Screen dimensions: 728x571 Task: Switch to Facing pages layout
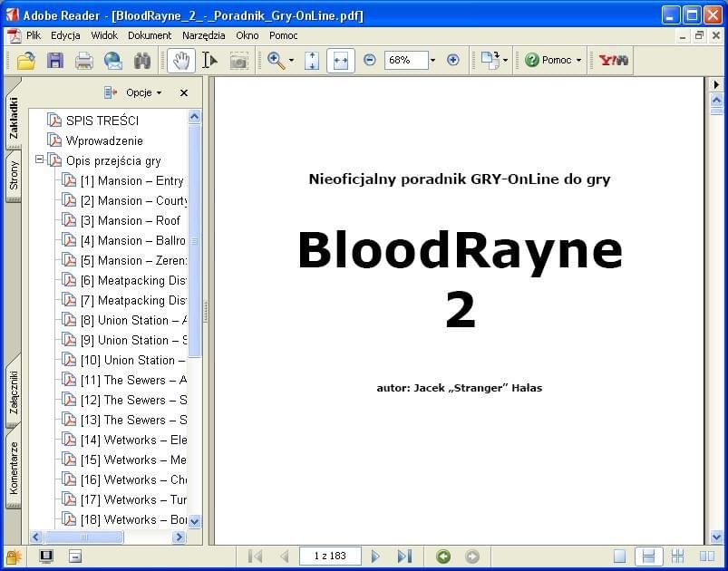click(706, 556)
